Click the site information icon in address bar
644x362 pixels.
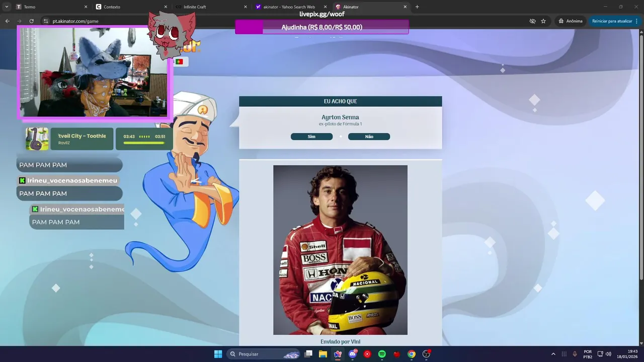point(46,21)
